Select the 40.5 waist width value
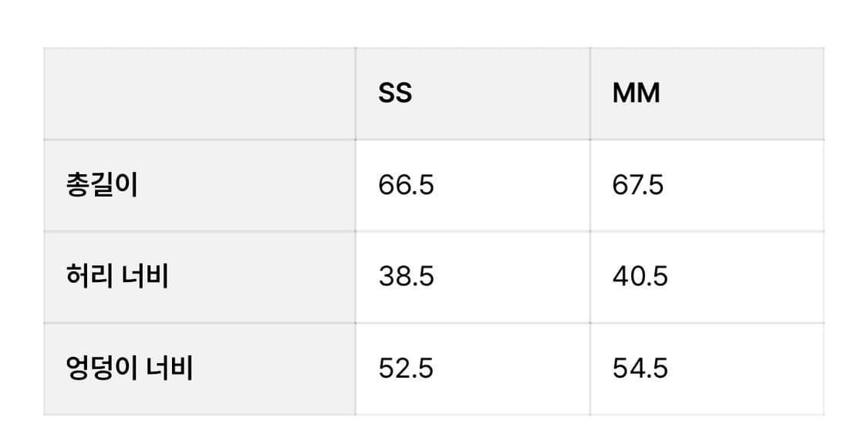This screenshot has width=868, height=444. point(640,277)
